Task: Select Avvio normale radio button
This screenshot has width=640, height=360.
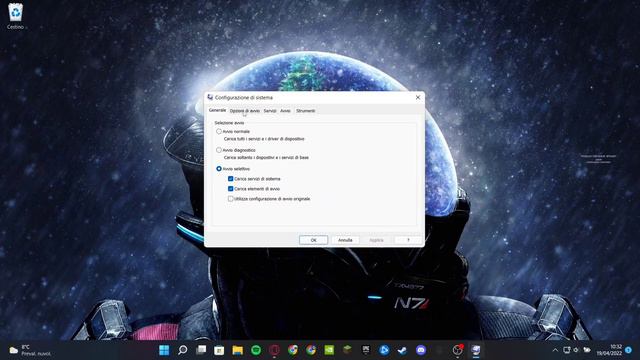Action: tap(219, 131)
